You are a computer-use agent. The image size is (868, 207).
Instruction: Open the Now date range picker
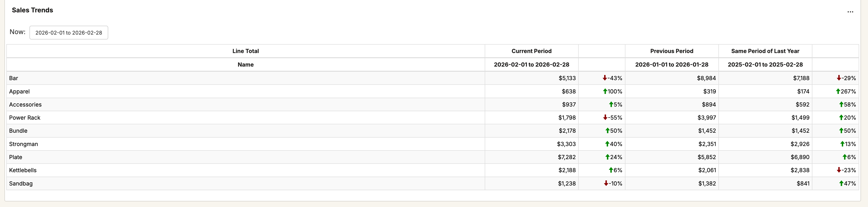click(69, 33)
